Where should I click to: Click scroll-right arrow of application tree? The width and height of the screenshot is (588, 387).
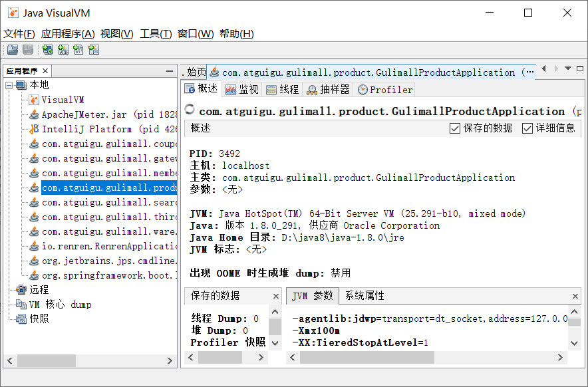coord(170,361)
